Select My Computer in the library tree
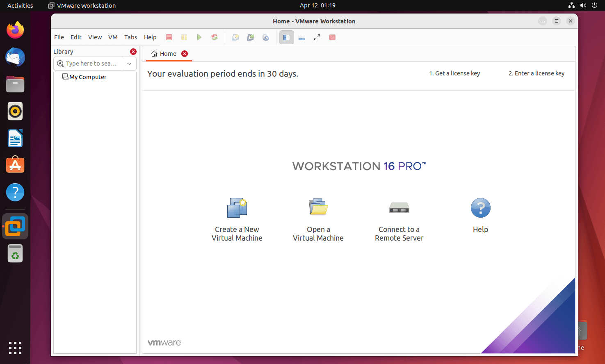 (x=84, y=77)
